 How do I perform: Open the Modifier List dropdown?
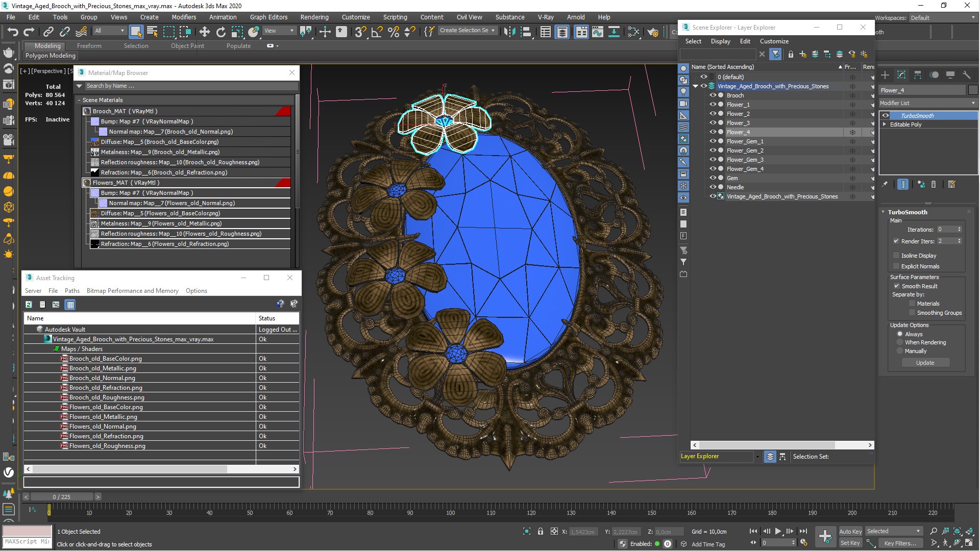(x=927, y=103)
